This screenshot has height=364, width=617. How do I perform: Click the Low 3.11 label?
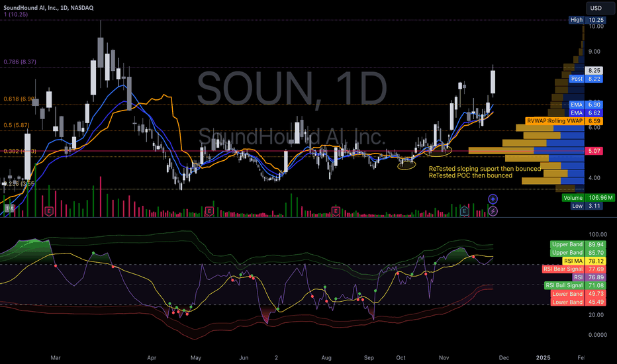[587, 206]
